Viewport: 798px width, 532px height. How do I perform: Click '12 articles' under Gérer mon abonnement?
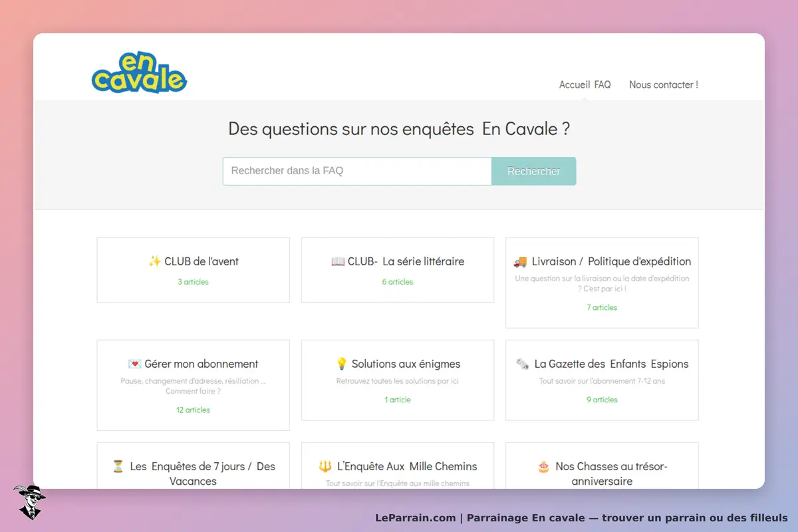193,410
